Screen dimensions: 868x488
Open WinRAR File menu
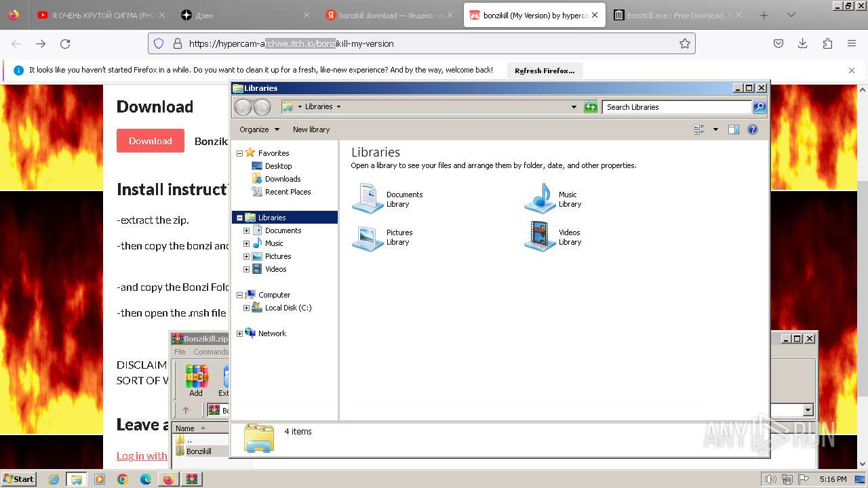point(180,352)
